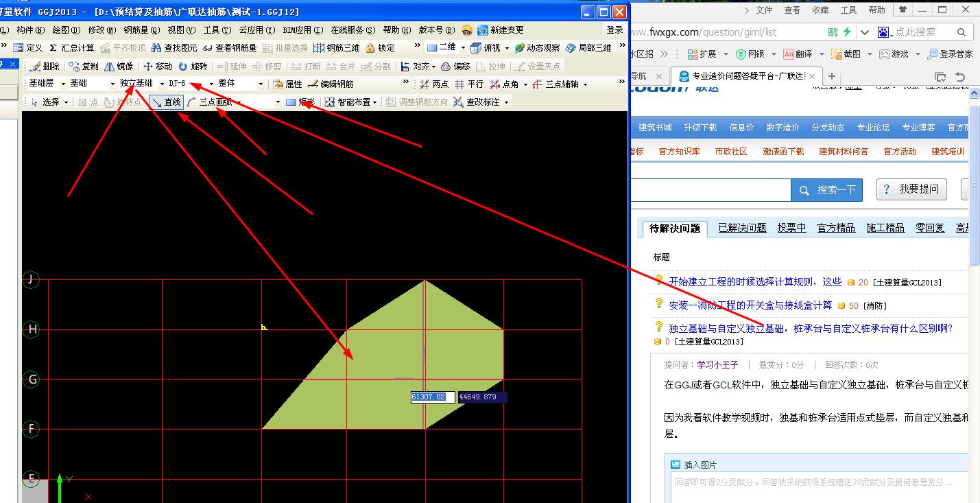Image resolution: width=980 pixels, height=503 pixels.
Task: Click the browser search magnifier icon
Action: 961,32
